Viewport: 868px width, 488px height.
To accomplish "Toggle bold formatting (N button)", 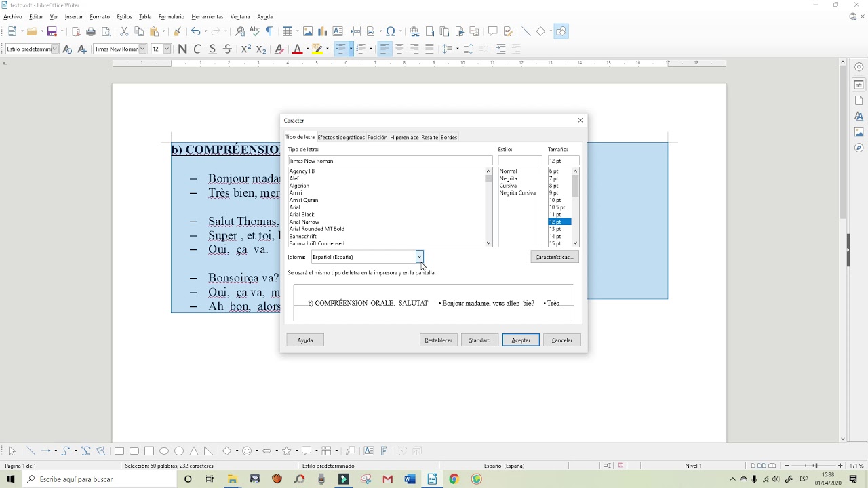I will click(x=182, y=49).
